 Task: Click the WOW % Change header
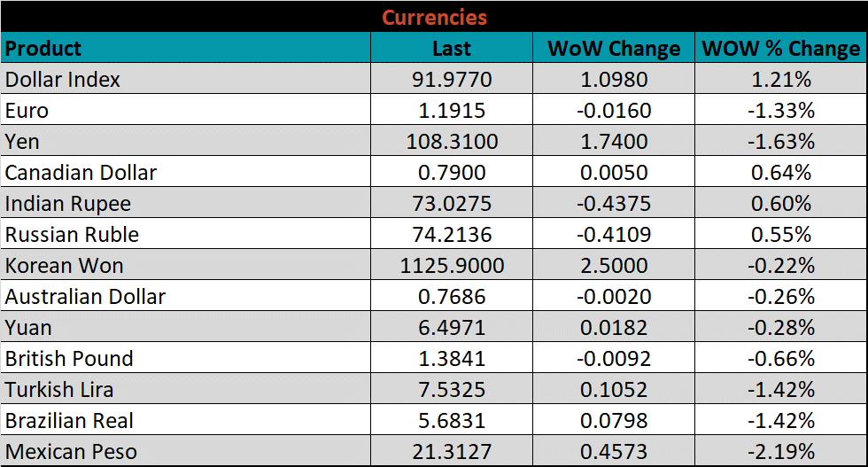click(x=780, y=49)
